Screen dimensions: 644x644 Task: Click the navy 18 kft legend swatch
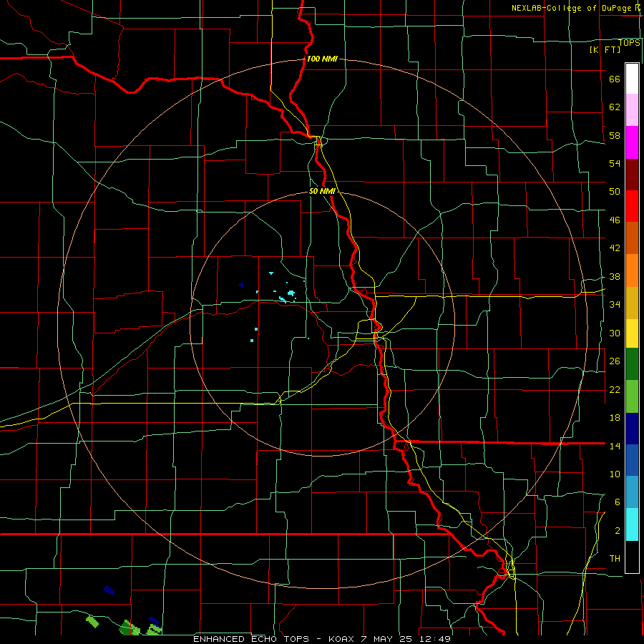[x=632, y=429]
